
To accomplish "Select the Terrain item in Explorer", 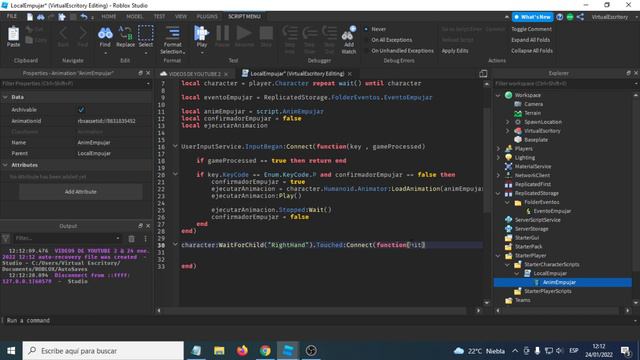I will coord(532,113).
